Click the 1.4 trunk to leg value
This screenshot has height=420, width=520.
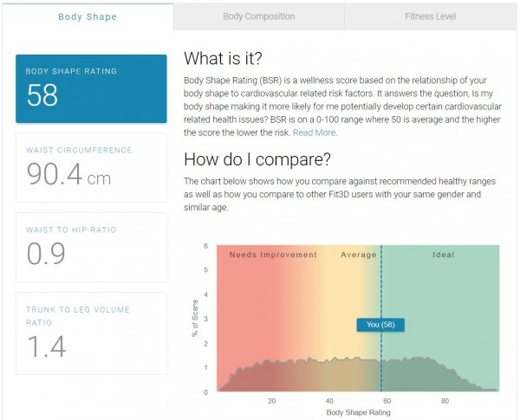(47, 346)
